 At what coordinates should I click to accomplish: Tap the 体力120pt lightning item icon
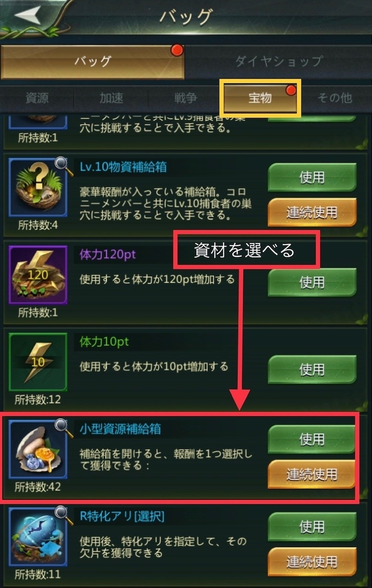tap(38, 275)
